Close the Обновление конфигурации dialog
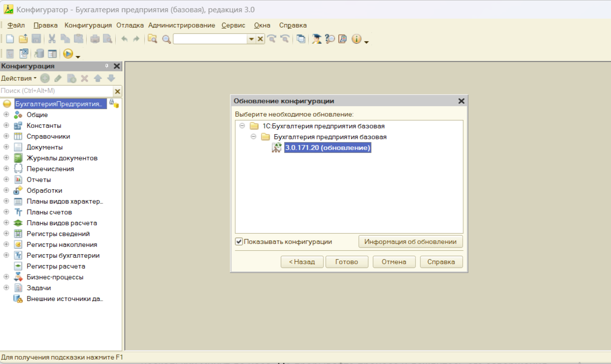Viewport: 611px width, 364px height. coord(461,101)
